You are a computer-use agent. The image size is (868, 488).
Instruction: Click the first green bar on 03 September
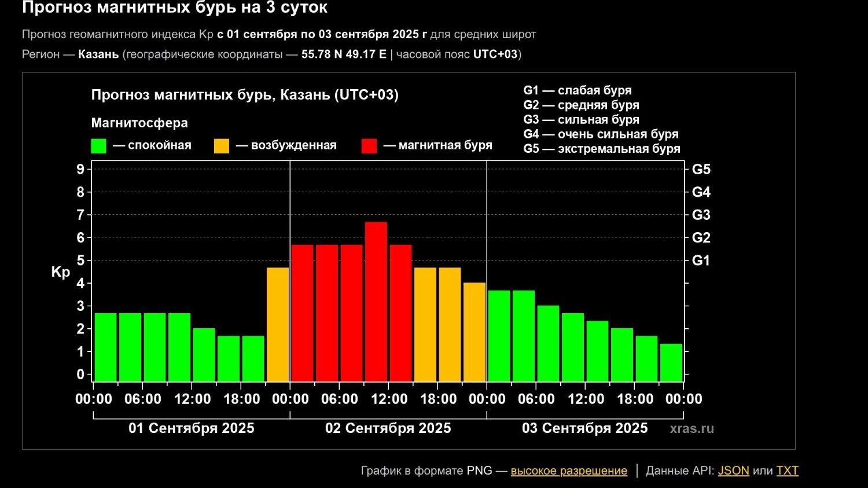click(x=499, y=336)
